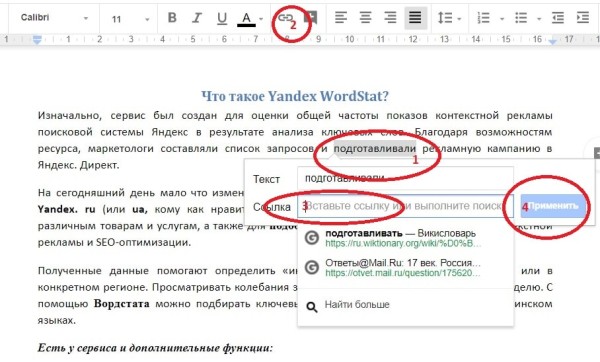Click the text Яндекс. Директ.
Image resolution: width=600 pixels, height=362 pixels.
(x=78, y=165)
